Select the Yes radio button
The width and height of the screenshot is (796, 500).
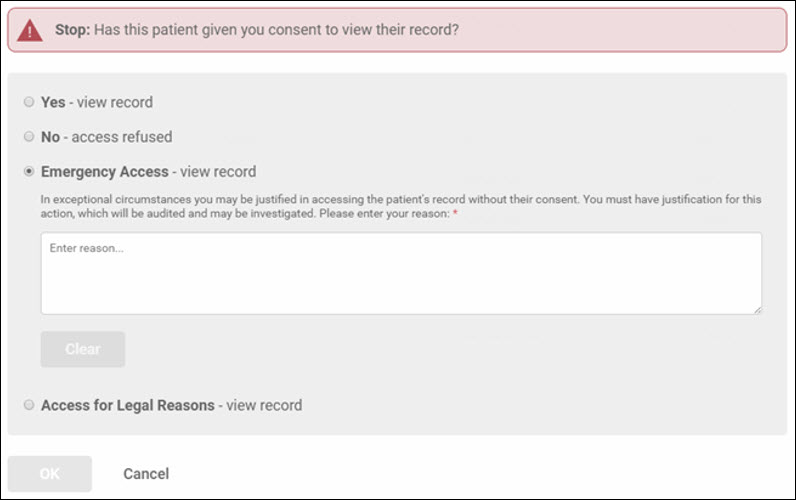click(x=29, y=102)
